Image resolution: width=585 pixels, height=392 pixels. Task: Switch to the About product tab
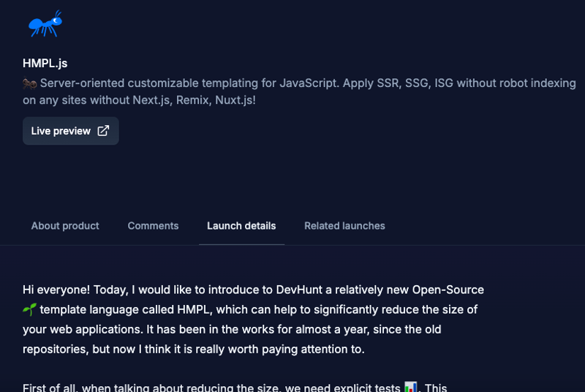click(x=65, y=226)
